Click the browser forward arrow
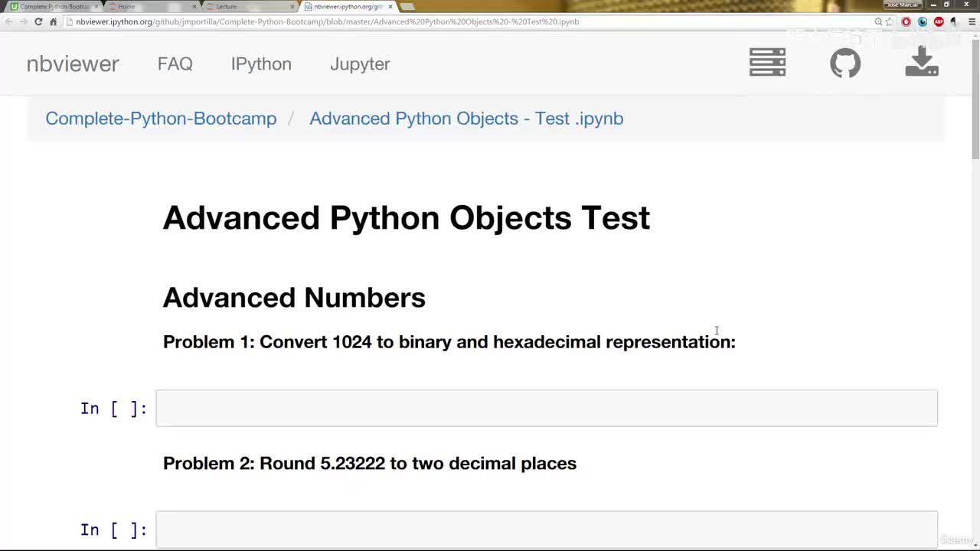980x551 pixels. point(24,21)
